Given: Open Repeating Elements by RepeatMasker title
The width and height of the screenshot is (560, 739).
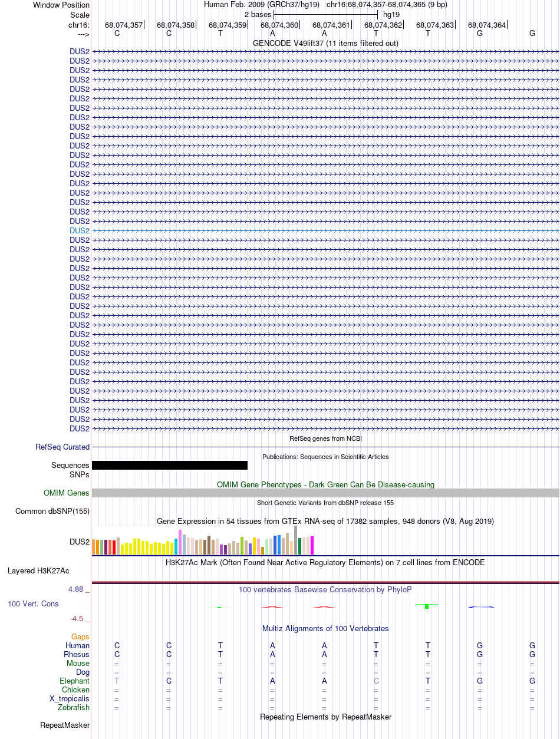Looking at the screenshot, I should click(325, 717).
